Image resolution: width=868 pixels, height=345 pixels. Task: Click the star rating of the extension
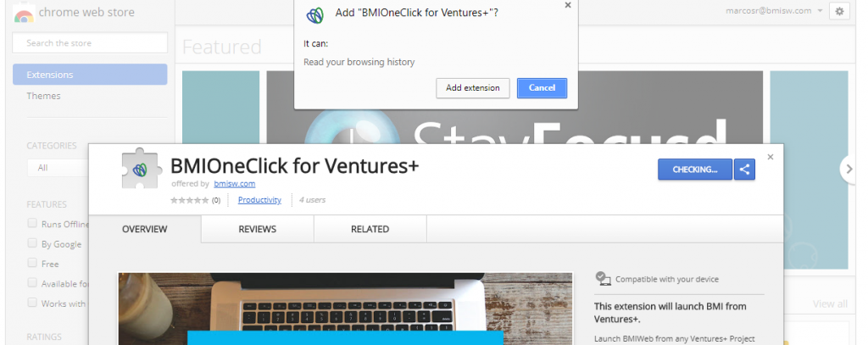pos(190,200)
